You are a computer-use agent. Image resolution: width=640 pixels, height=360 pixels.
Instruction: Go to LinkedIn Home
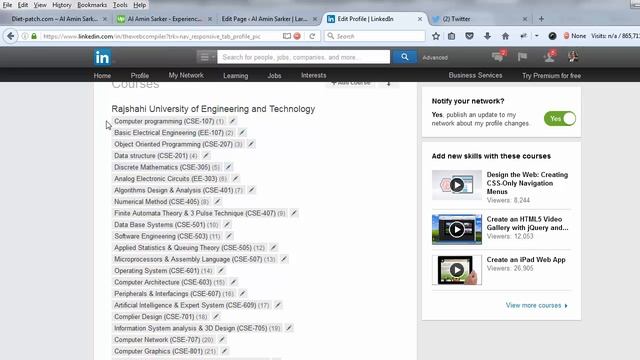[102, 76]
